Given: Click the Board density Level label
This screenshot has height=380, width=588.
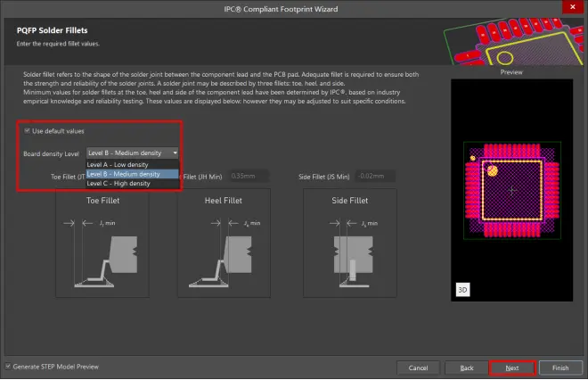Looking at the screenshot, I should click(x=51, y=154).
